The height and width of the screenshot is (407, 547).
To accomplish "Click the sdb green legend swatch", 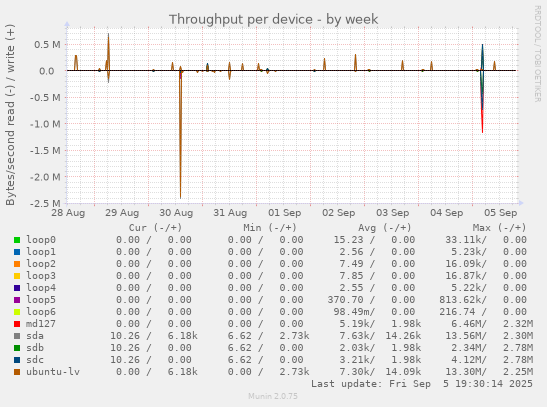I will pyautogui.click(x=17, y=348).
